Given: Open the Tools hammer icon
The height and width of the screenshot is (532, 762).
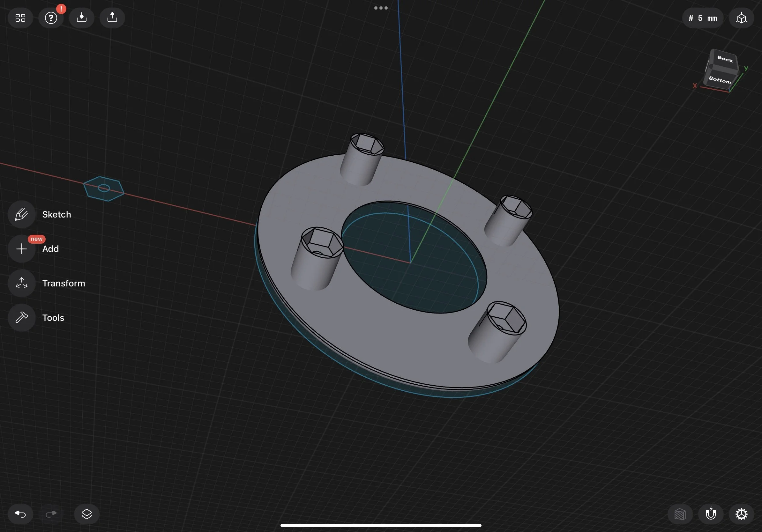Looking at the screenshot, I should point(22,318).
